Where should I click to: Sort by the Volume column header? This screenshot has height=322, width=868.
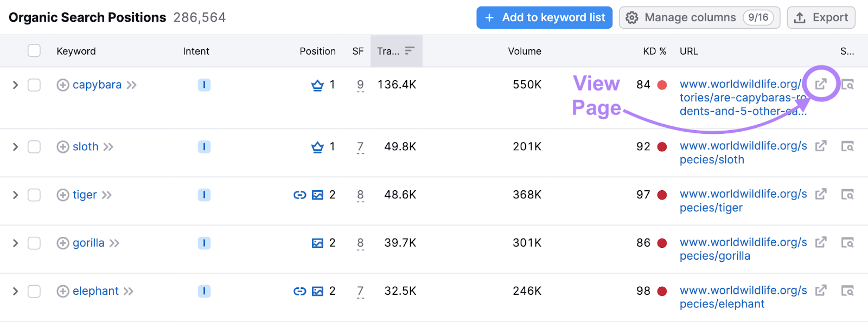point(524,51)
